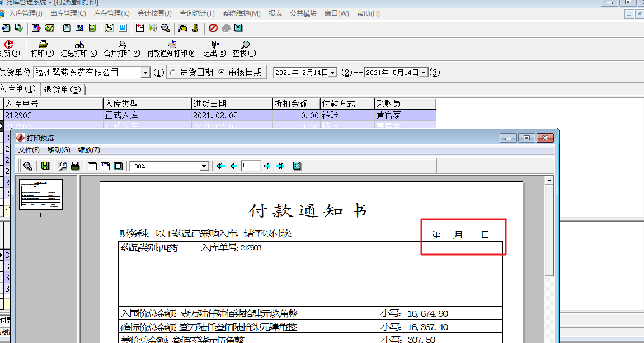This screenshot has width=644, height=343.
Task: Click 合并打印(Z) merged print button
Action: tap(122, 49)
